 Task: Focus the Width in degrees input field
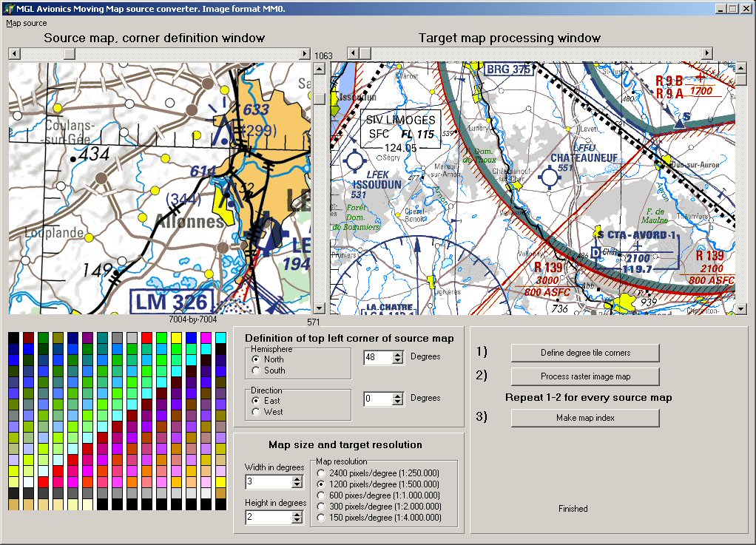(x=269, y=481)
